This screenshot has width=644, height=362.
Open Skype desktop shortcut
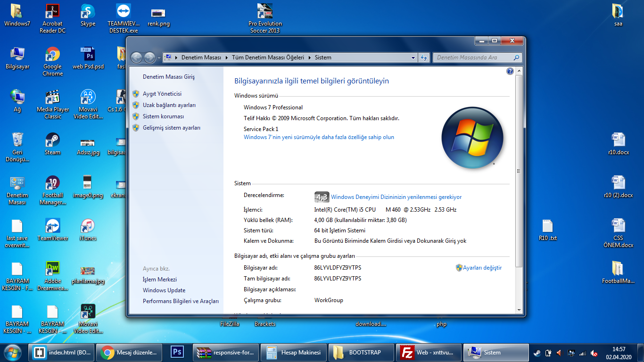click(x=88, y=16)
